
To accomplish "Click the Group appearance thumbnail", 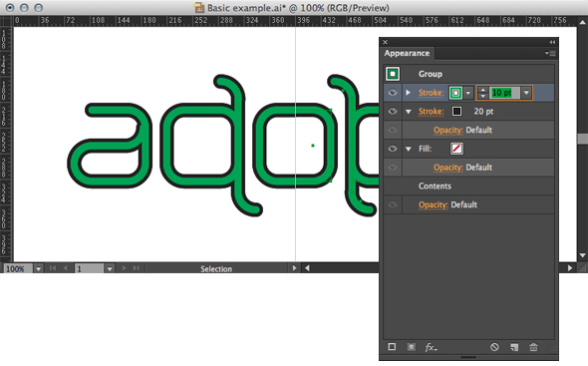I will tap(393, 74).
